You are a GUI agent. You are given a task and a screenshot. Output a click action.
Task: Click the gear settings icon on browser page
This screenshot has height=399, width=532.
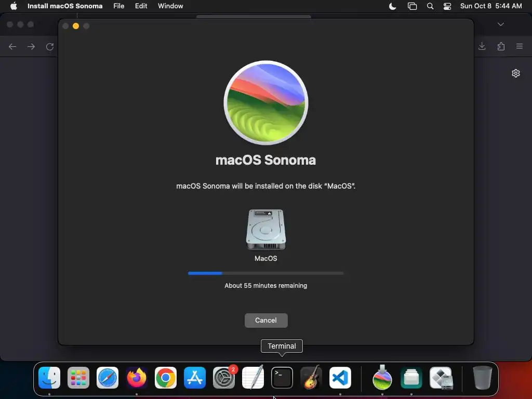516,73
